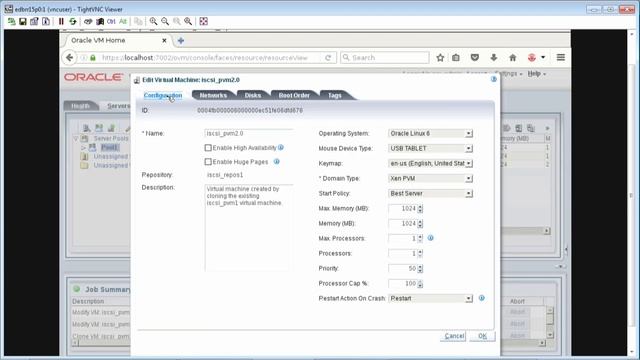Screen dimensions: 640x360
Task: Open the Firefox hamburger menu
Action: pyautogui.click(x=561, y=58)
